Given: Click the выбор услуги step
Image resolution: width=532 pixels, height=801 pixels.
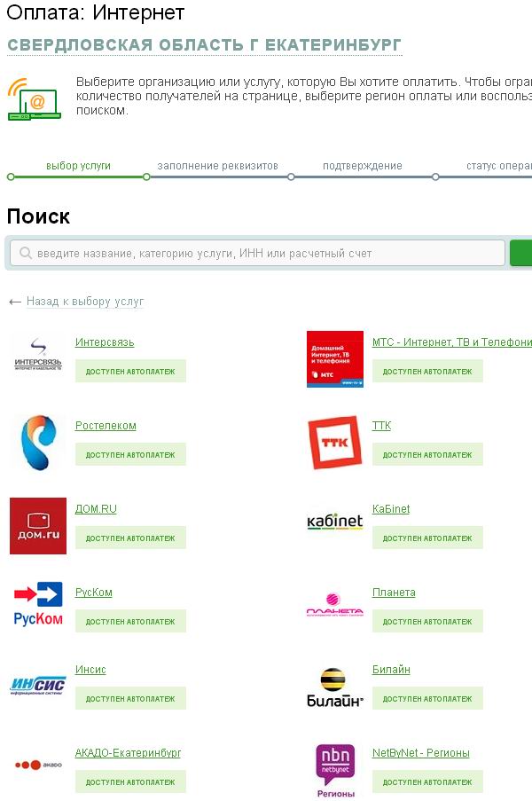Looking at the screenshot, I should (x=78, y=166).
